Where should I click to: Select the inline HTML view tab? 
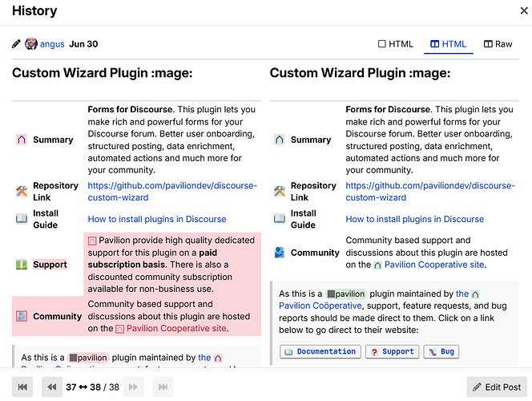point(396,44)
